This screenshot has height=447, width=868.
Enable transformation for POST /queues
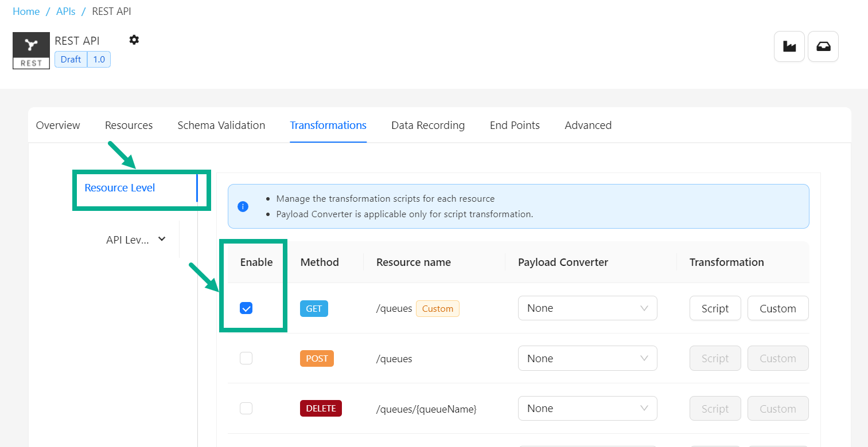point(246,358)
